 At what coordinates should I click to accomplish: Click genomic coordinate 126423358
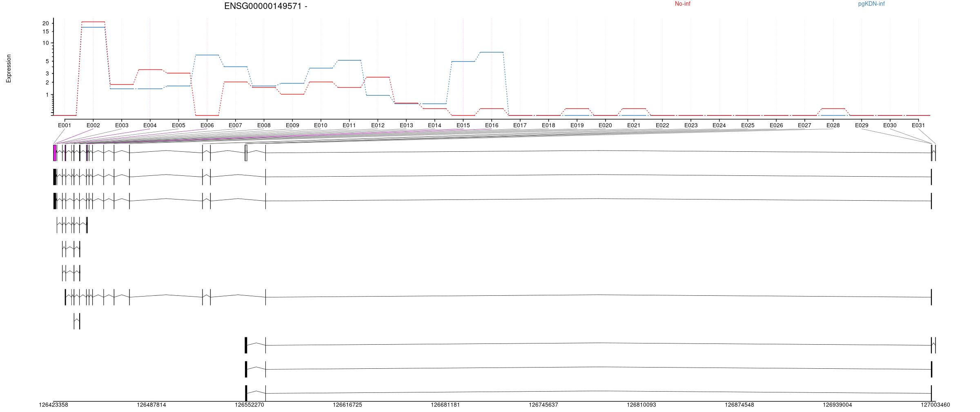pos(53,405)
